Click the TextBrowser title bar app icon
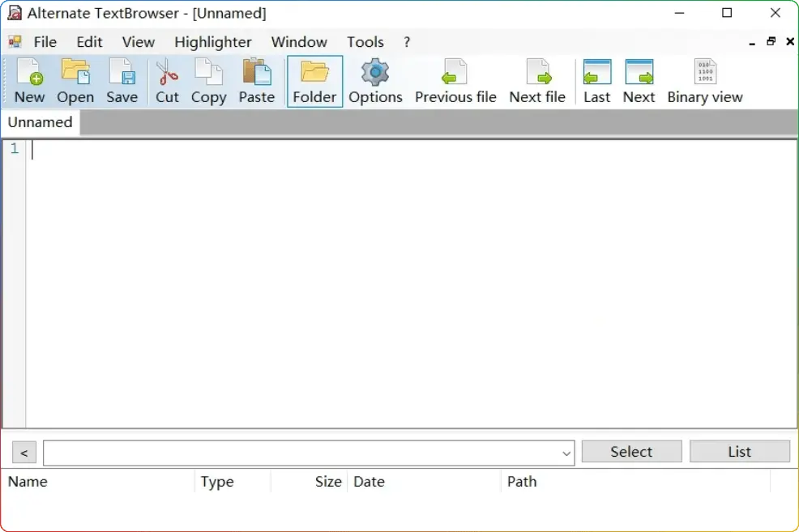The height and width of the screenshot is (532, 799). 15,13
